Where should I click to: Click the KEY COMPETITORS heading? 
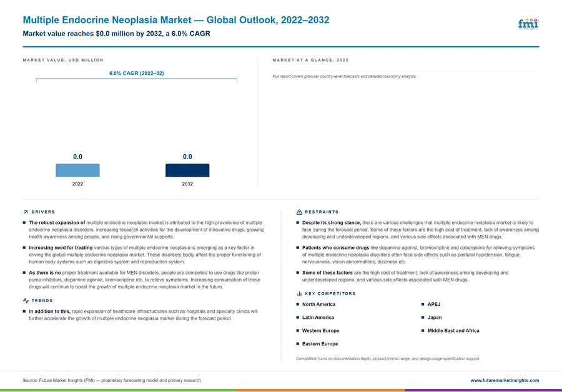point(330,293)
